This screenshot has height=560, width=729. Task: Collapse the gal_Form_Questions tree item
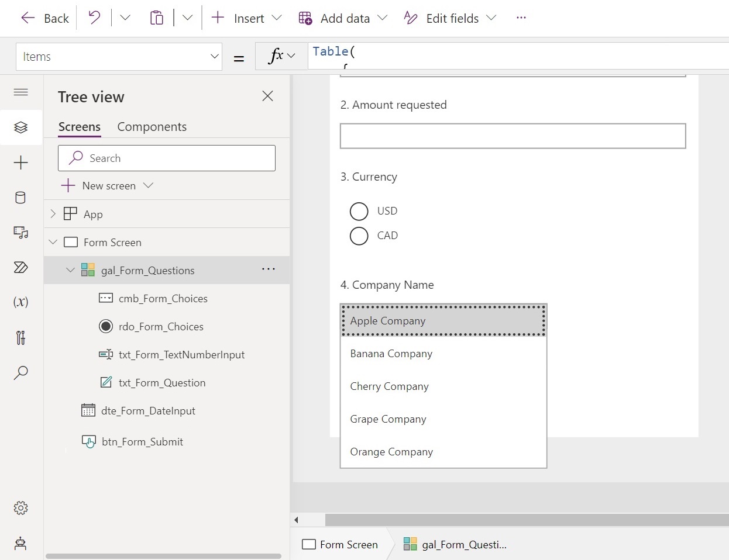(71, 270)
